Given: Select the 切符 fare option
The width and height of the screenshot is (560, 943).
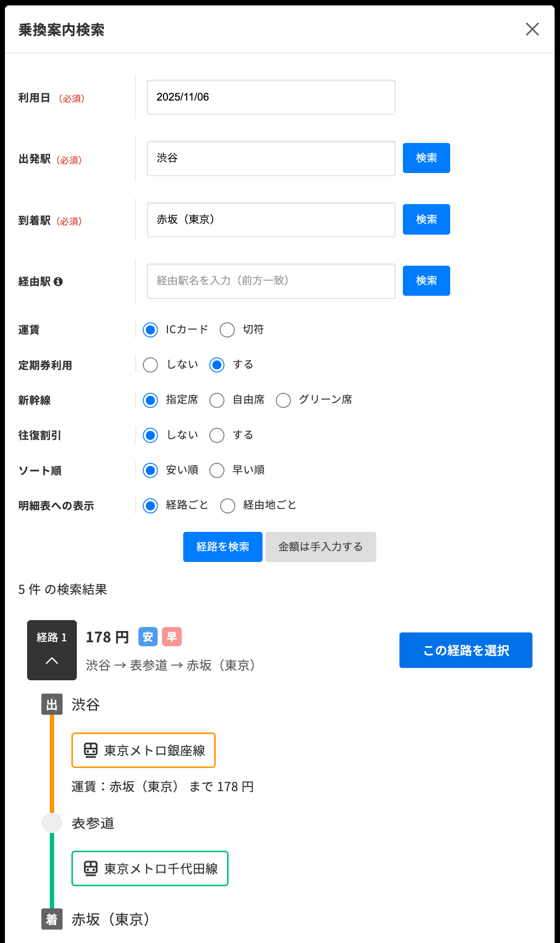Looking at the screenshot, I should pyautogui.click(x=227, y=330).
